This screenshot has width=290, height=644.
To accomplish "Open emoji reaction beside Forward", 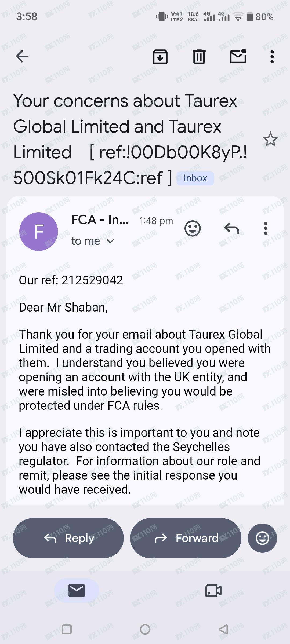I will click(x=262, y=538).
